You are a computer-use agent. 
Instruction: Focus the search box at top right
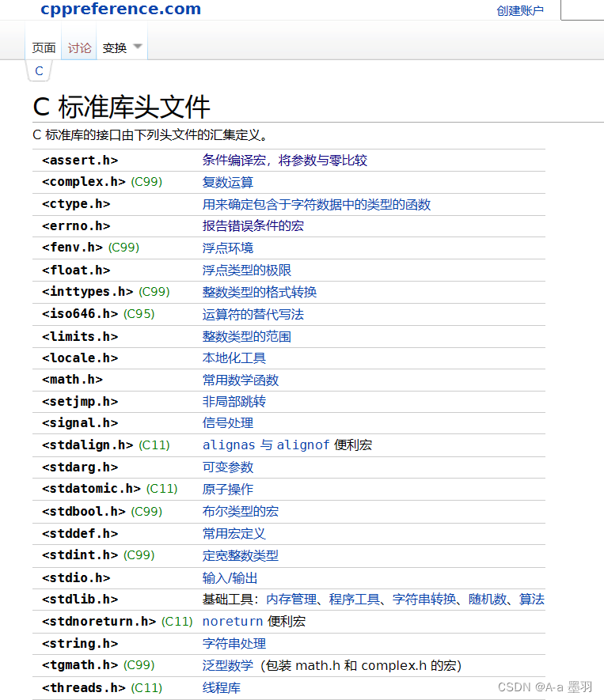[x=582, y=9]
